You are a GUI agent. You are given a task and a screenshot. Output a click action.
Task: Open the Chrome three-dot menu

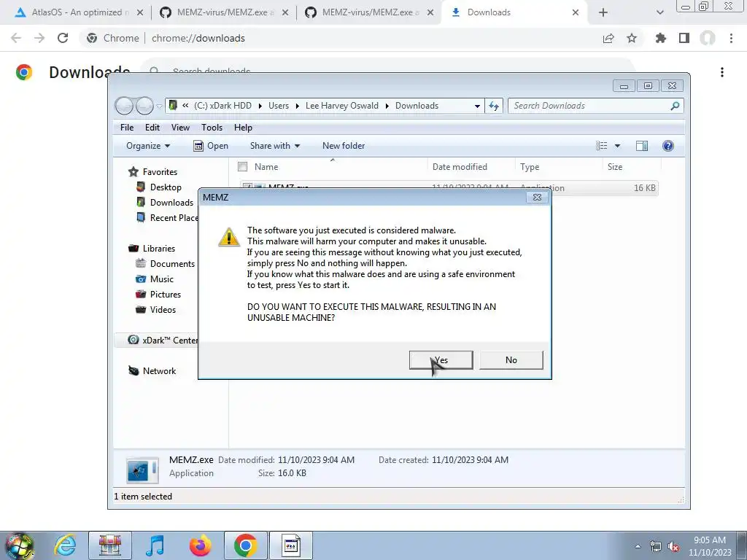coord(731,38)
